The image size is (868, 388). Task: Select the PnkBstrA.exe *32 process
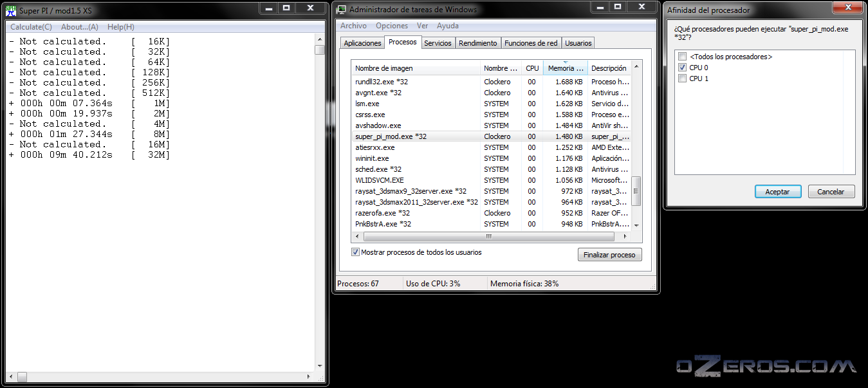[x=492, y=224]
